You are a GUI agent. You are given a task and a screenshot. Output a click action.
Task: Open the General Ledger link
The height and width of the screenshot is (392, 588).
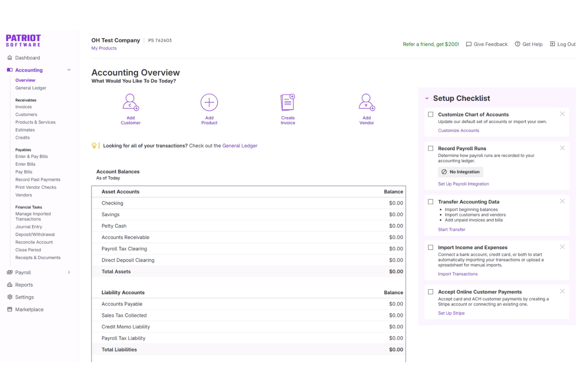click(x=240, y=145)
